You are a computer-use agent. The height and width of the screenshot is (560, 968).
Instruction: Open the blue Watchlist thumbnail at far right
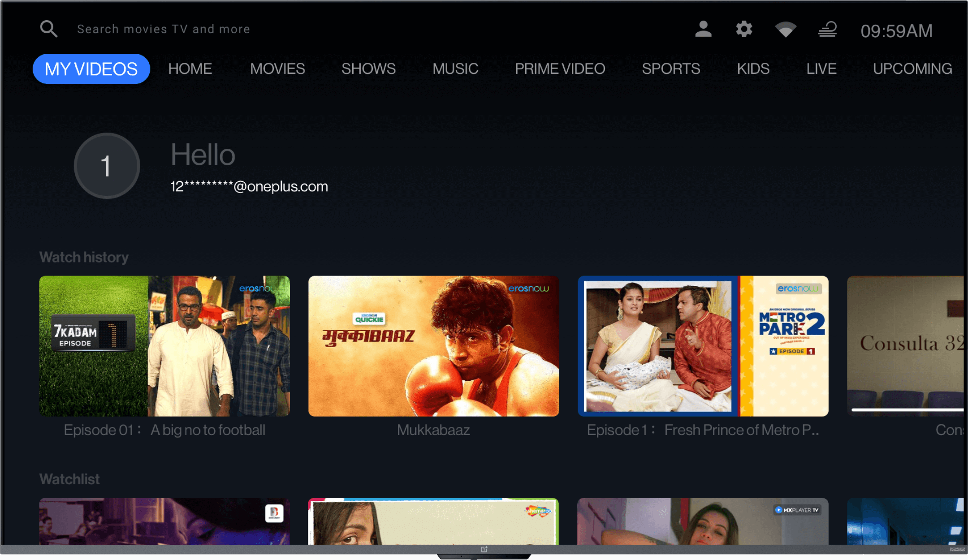pyautogui.click(x=905, y=521)
